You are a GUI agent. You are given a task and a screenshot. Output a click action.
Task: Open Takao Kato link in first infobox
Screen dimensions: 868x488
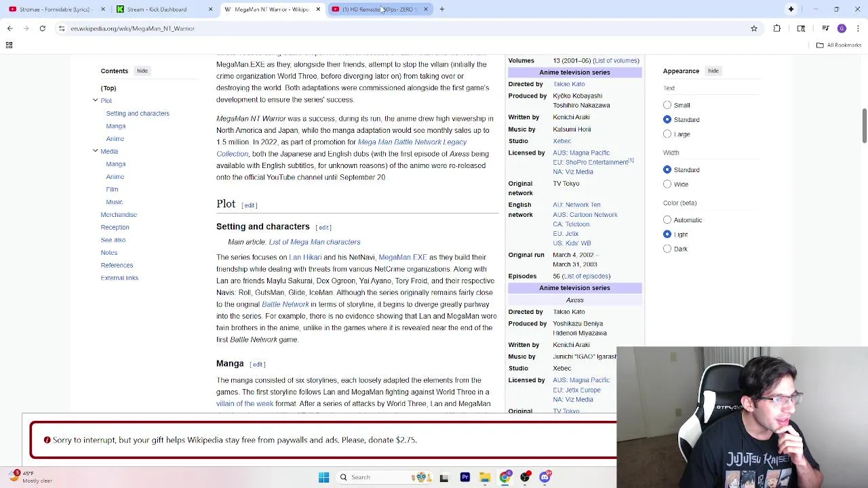tap(569, 84)
